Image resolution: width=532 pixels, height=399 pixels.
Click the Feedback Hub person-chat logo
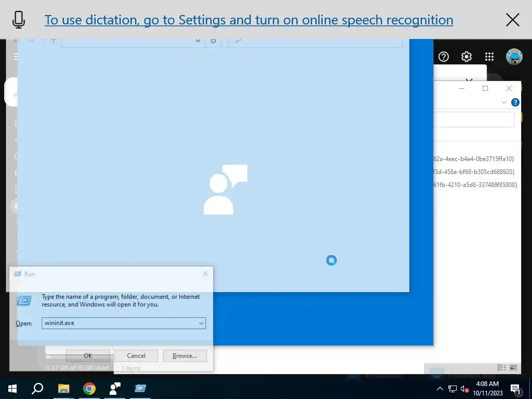[x=225, y=189]
